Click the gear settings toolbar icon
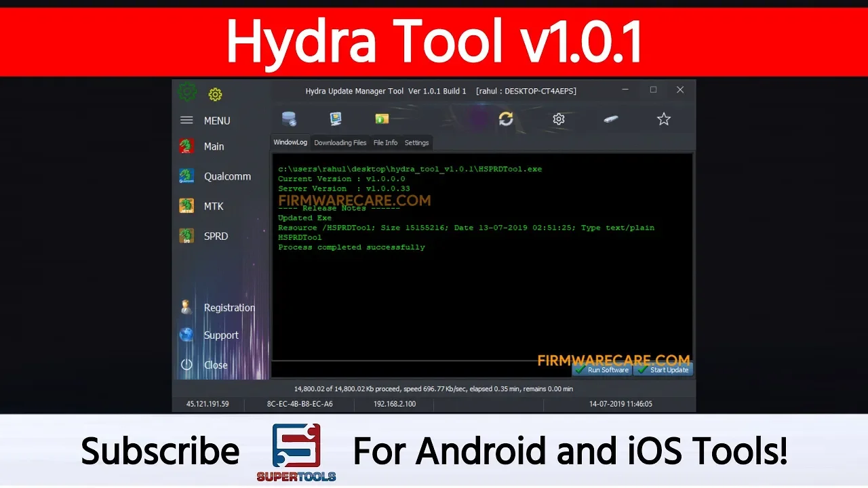This screenshot has width=868, height=488. pos(559,119)
